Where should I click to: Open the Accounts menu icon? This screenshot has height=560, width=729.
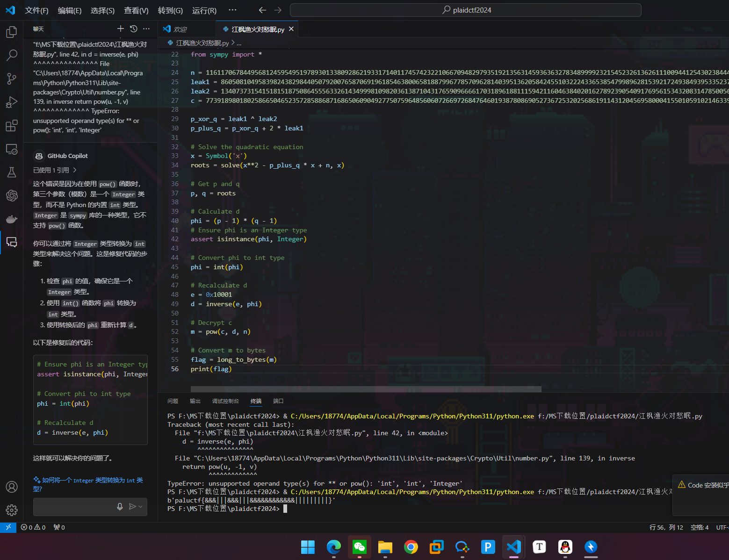coord(12,487)
